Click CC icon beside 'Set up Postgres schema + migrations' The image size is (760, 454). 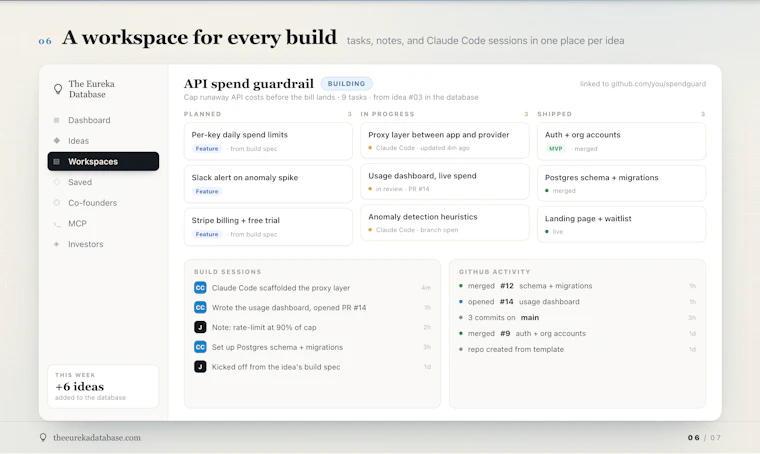click(200, 347)
